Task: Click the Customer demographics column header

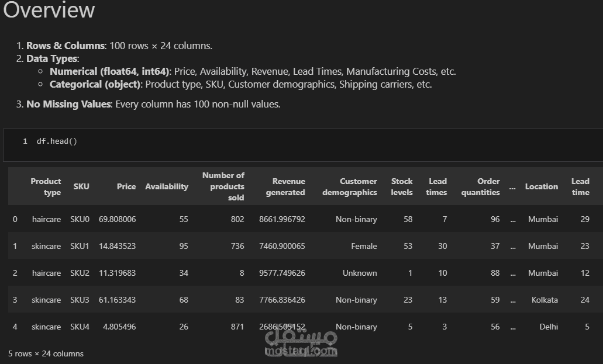Action: coord(350,187)
